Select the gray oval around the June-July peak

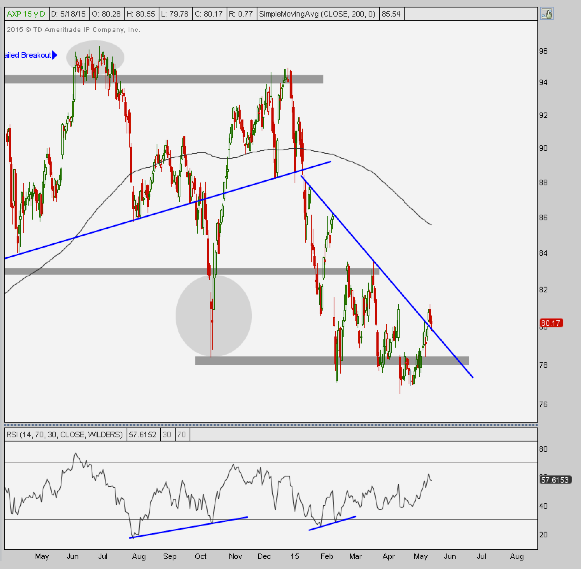coord(95,57)
